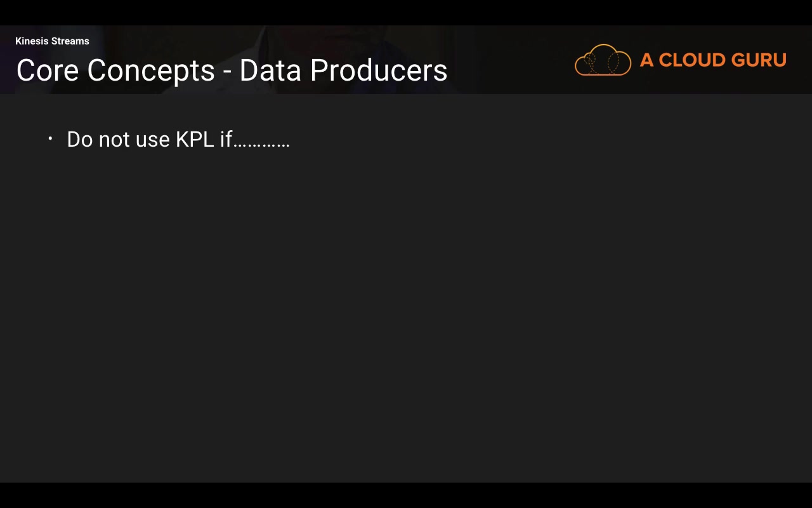Image resolution: width=812 pixels, height=508 pixels.
Task: Click the "A CLOUD GURU" brand text
Action: click(713, 60)
